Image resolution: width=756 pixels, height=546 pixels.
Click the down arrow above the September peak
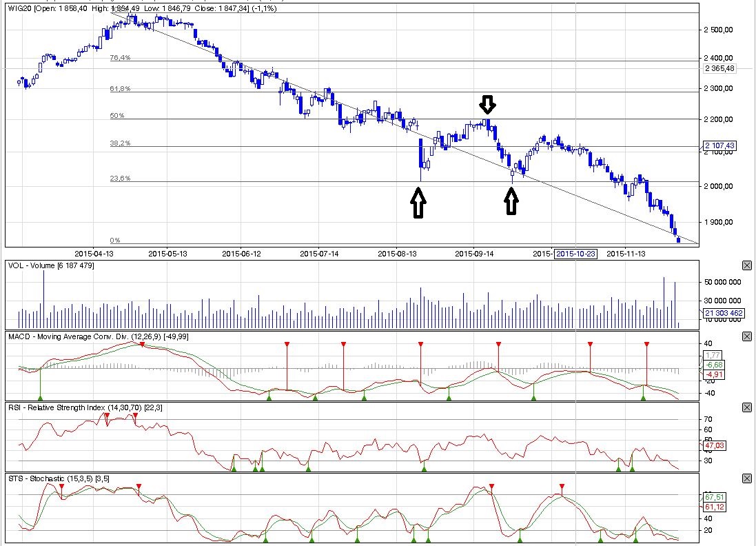click(487, 104)
